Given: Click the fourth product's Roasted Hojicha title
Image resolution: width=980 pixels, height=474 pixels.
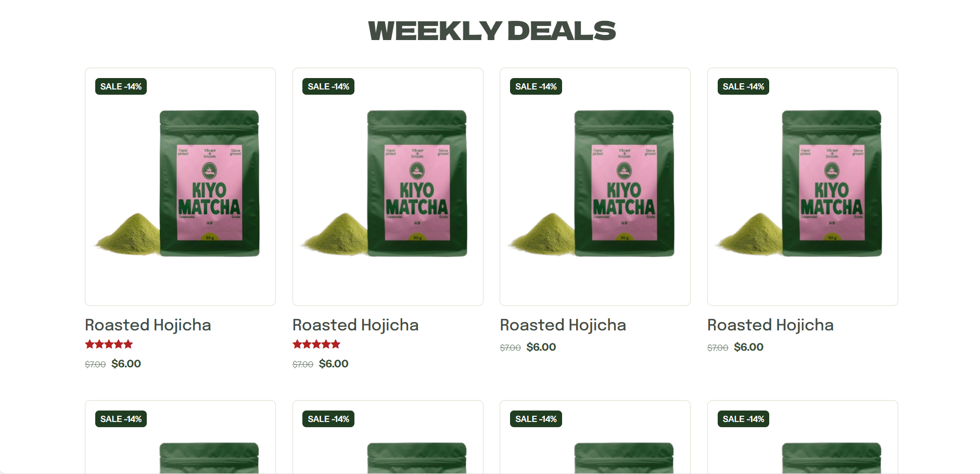Looking at the screenshot, I should [770, 325].
